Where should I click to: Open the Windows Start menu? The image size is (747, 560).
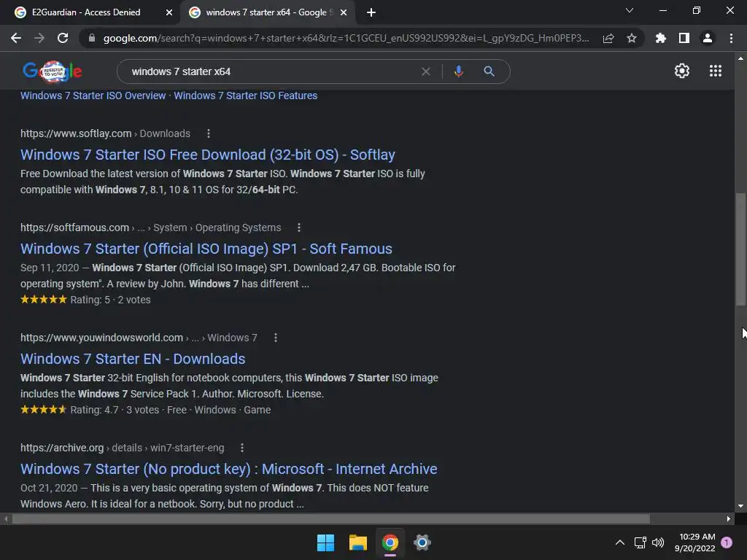326,542
